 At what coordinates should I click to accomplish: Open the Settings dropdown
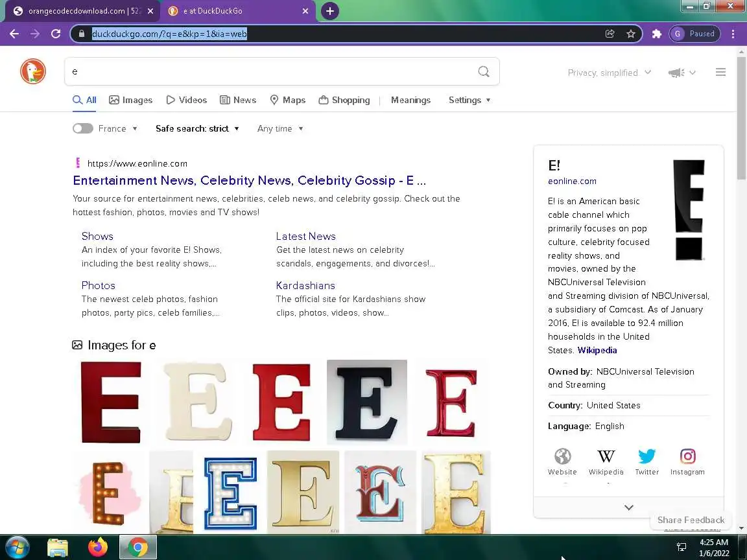click(469, 100)
